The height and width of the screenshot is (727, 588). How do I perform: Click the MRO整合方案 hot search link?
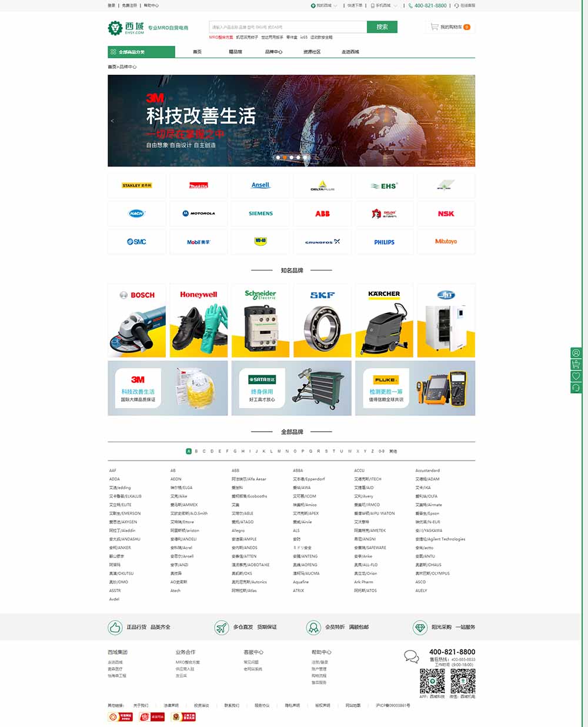click(221, 37)
